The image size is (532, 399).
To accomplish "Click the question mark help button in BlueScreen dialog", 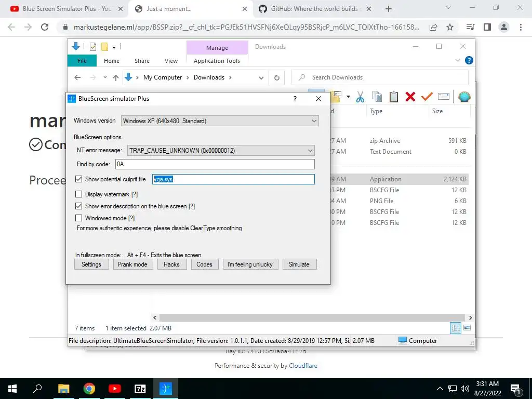I will click(x=295, y=99).
